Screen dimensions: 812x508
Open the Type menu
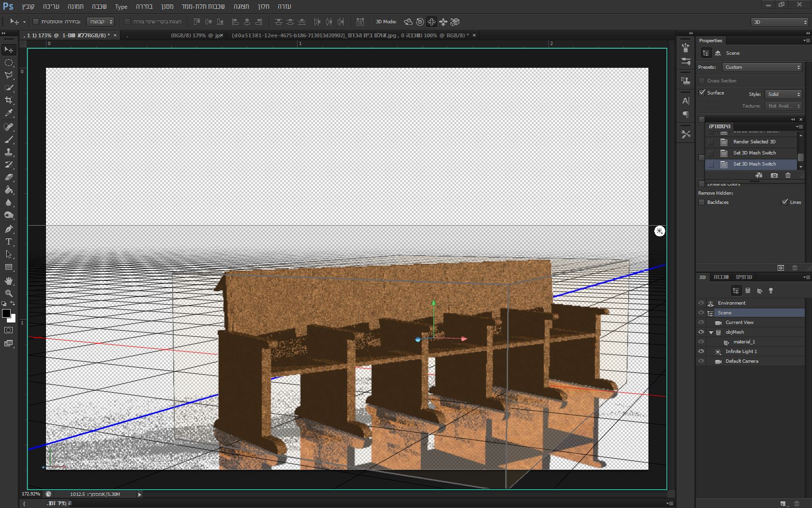click(121, 6)
